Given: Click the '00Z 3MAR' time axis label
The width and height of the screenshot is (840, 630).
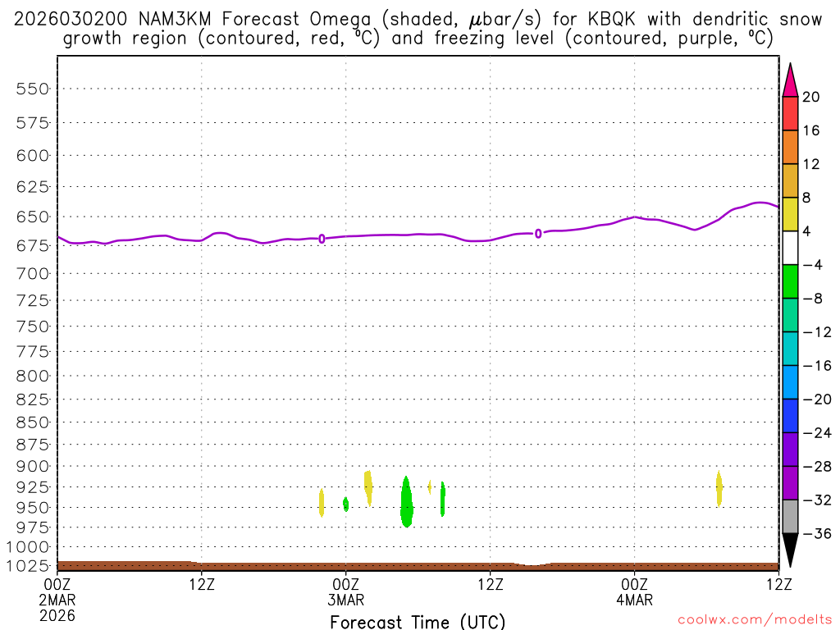Looking at the screenshot, I should pos(346,592).
